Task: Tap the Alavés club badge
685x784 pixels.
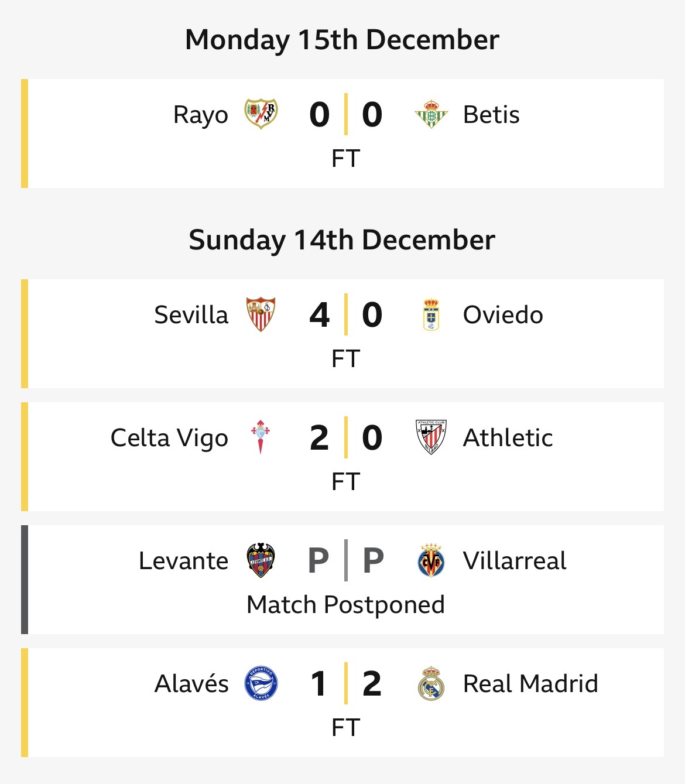Action: 261,683
